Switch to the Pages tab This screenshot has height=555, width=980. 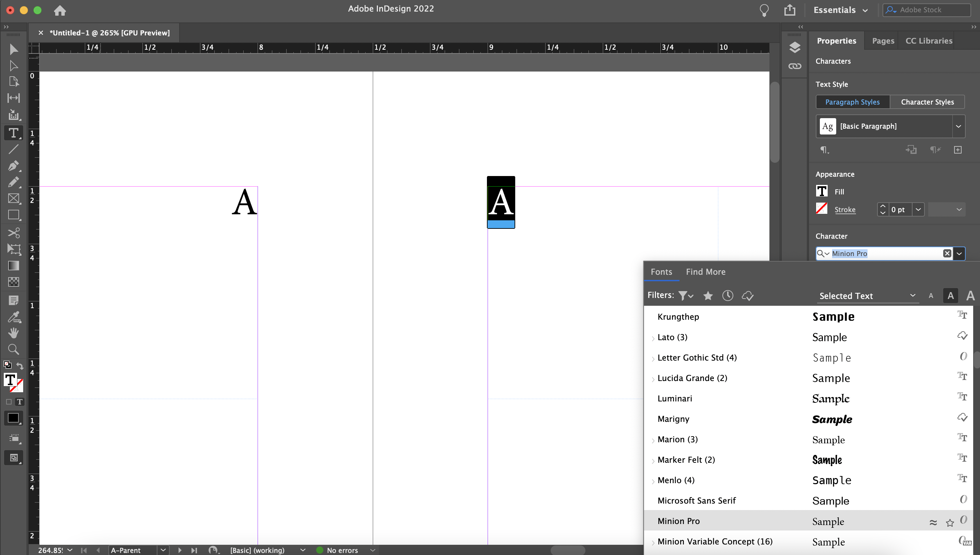[x=883, y=41]
